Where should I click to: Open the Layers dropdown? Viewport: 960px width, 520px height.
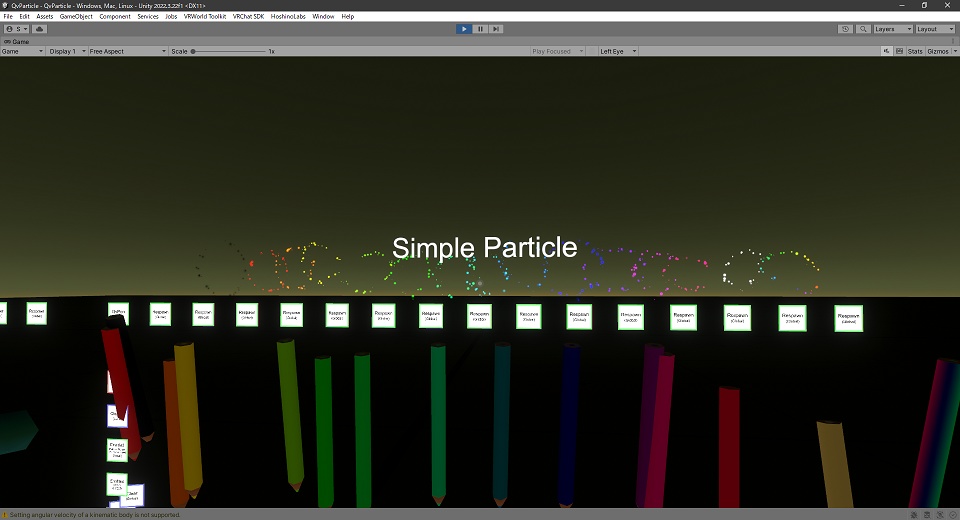(x=893, y=29)
